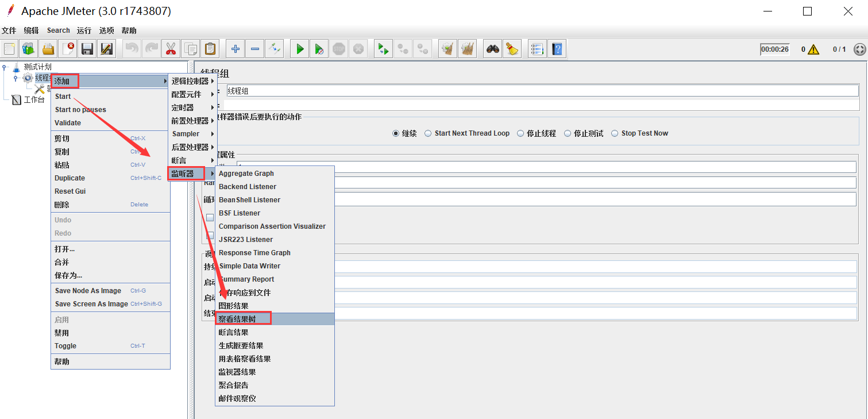Click Validate in the context menu
Image resolution: width=868 pixels, height=419 pixels.
68,123
